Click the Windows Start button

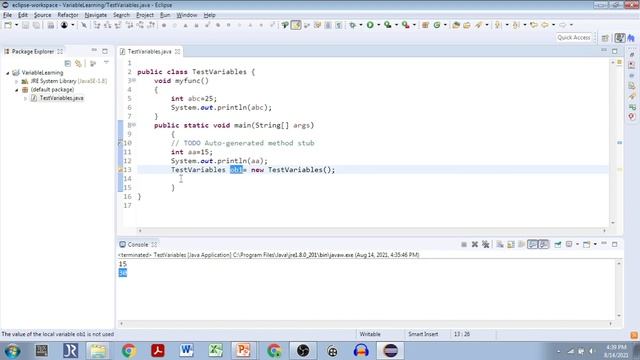[x=12, y=351]
